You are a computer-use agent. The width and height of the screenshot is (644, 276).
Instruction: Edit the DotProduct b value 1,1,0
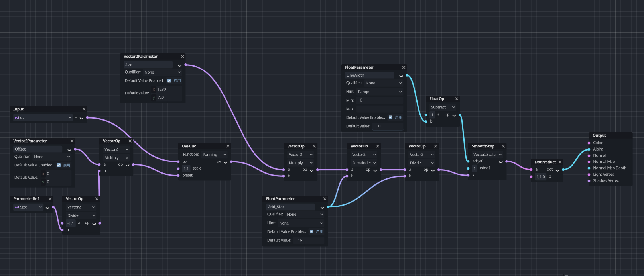pos(541,177)
